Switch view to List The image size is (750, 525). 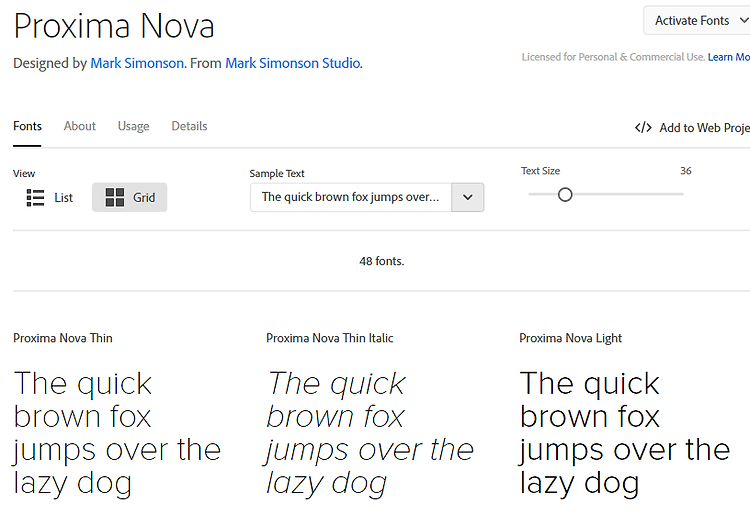coord(49,197)
